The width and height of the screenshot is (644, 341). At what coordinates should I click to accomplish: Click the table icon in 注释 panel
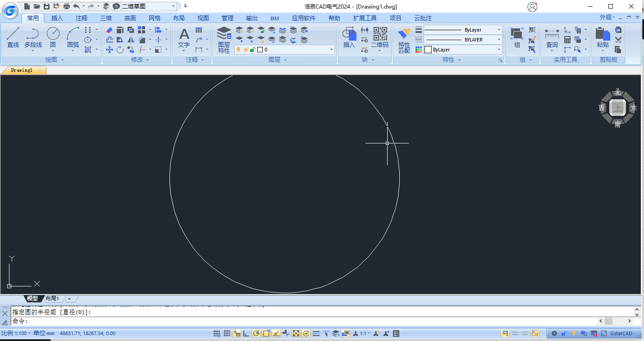coord(199,30)
